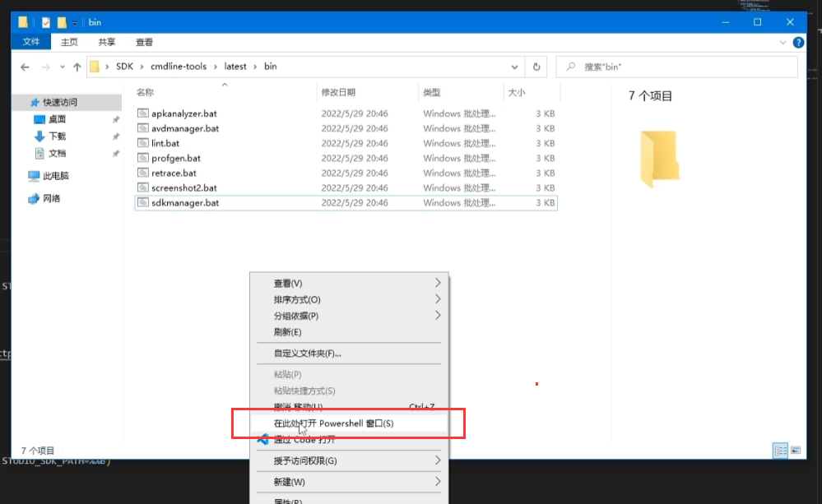The image size is (822, 504).
Task: Open the 新建(W) submenu
Action: tap(349, 482)
